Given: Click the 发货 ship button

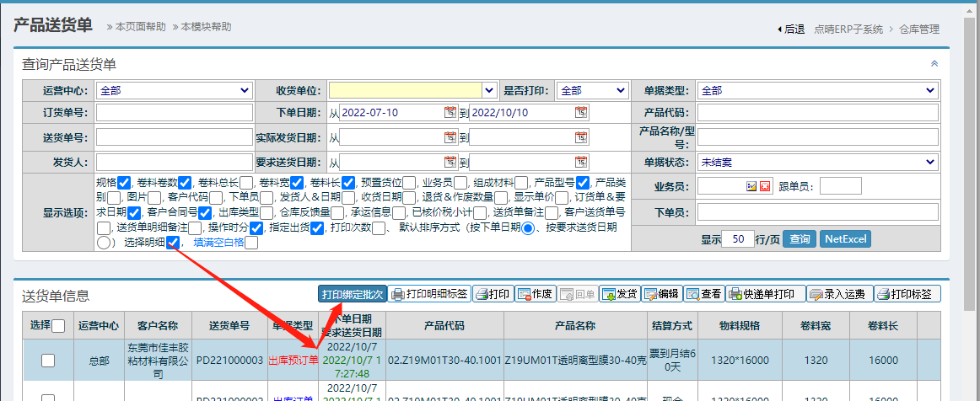Looking at the screenshot, I should 619,293.
